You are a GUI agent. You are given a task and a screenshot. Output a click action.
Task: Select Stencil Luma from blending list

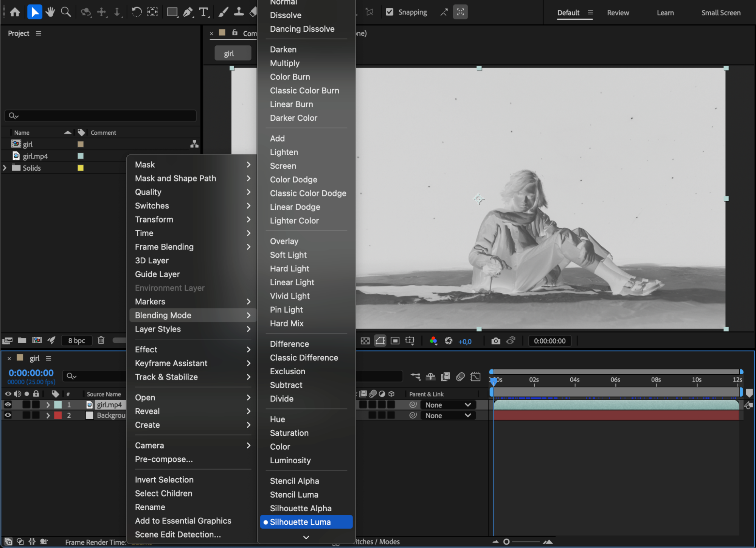tap(294, 495)
